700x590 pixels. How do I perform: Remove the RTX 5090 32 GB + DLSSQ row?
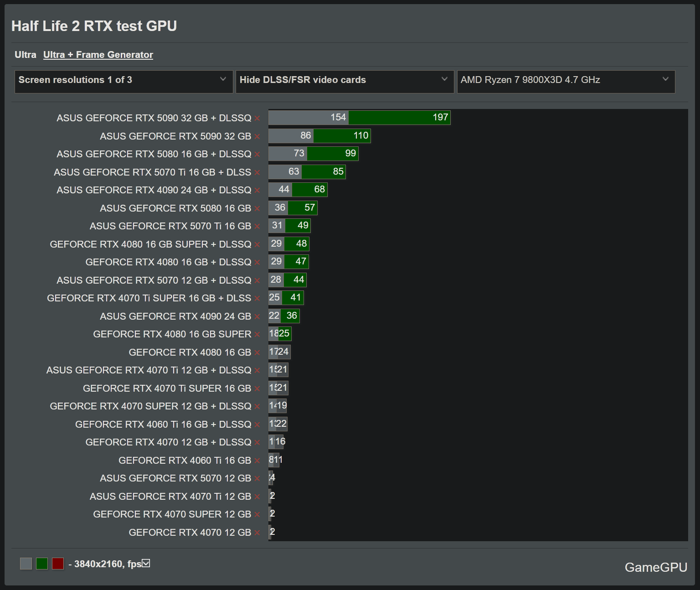pos(257,119)
